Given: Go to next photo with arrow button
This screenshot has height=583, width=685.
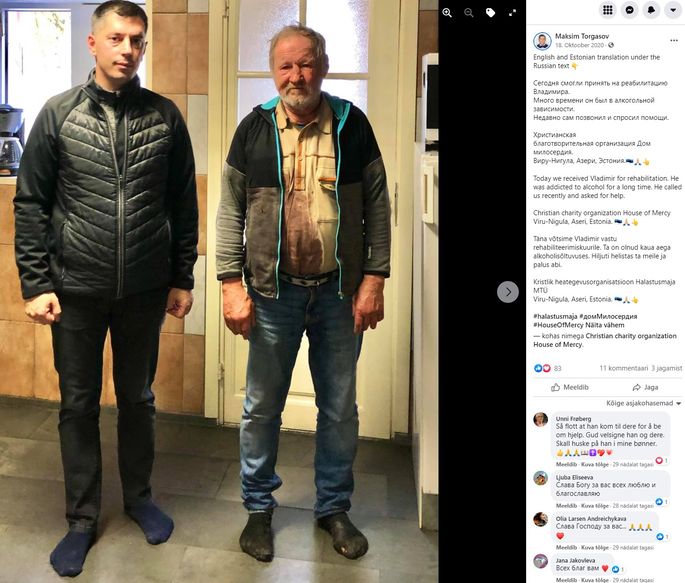Looking at the screenshot, I should click(x=508, y=292).
